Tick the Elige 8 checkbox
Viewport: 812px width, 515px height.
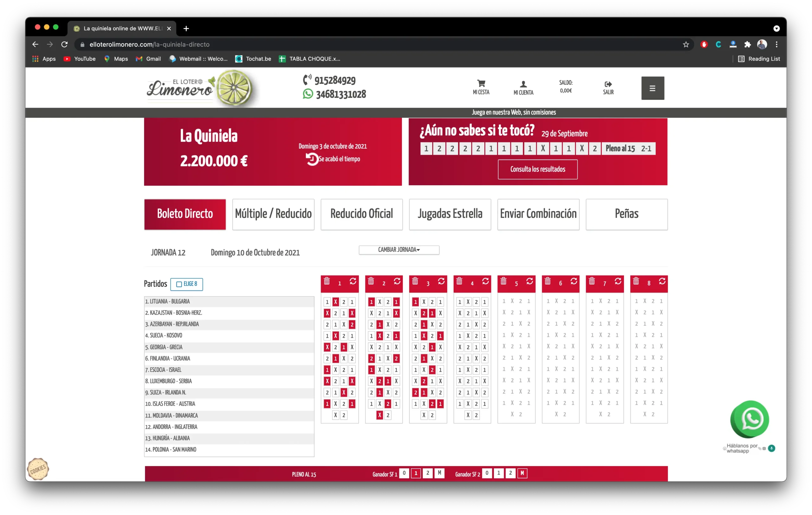[x=179, y=284]
